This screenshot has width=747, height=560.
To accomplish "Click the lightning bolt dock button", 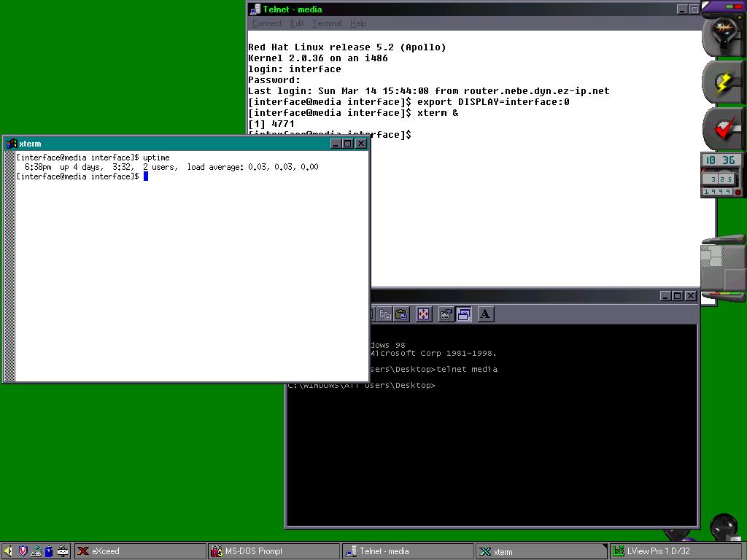I will [723, 82].
